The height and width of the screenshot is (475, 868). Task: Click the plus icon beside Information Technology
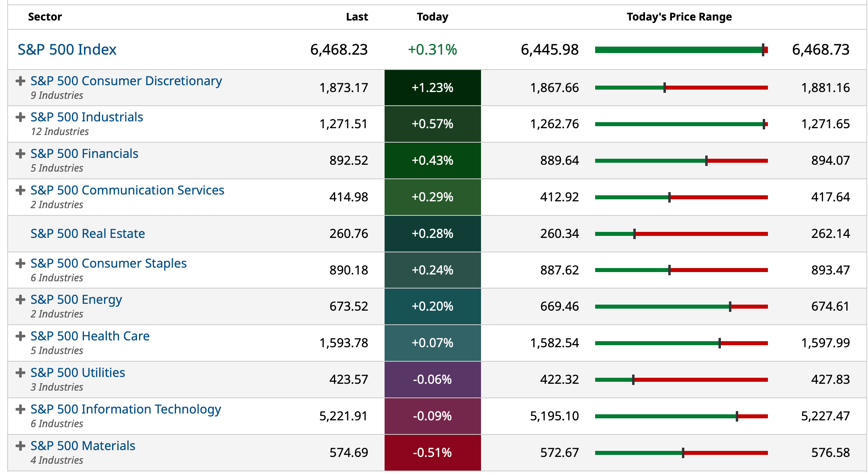[x=20, y=409]
